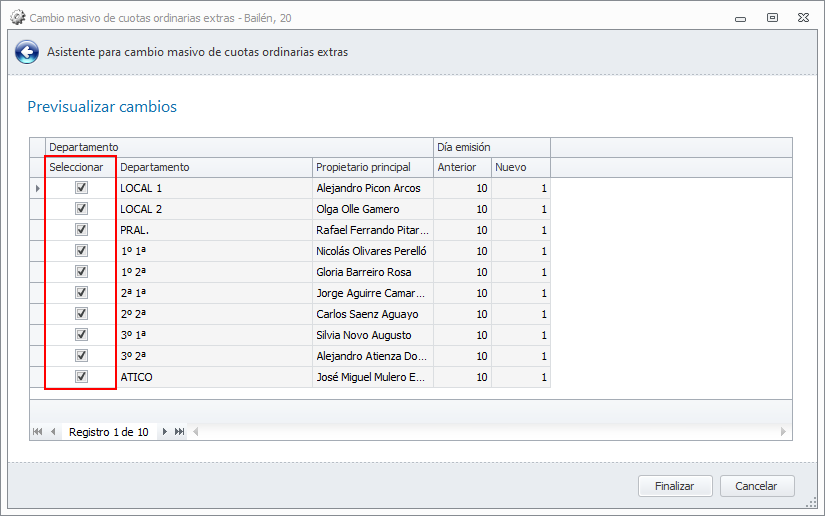
Task: Go to first record navigator button
Action: point(38,432)
